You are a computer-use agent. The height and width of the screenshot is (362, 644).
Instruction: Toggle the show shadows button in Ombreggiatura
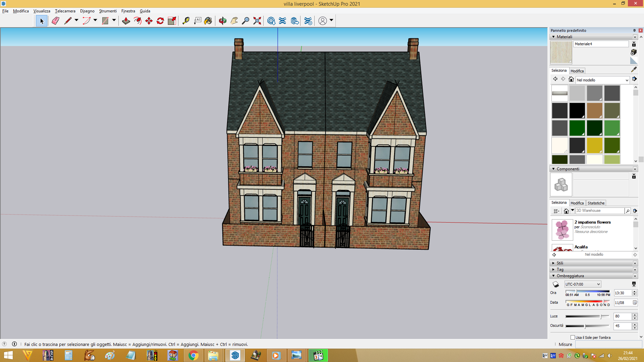pos(556,284)
